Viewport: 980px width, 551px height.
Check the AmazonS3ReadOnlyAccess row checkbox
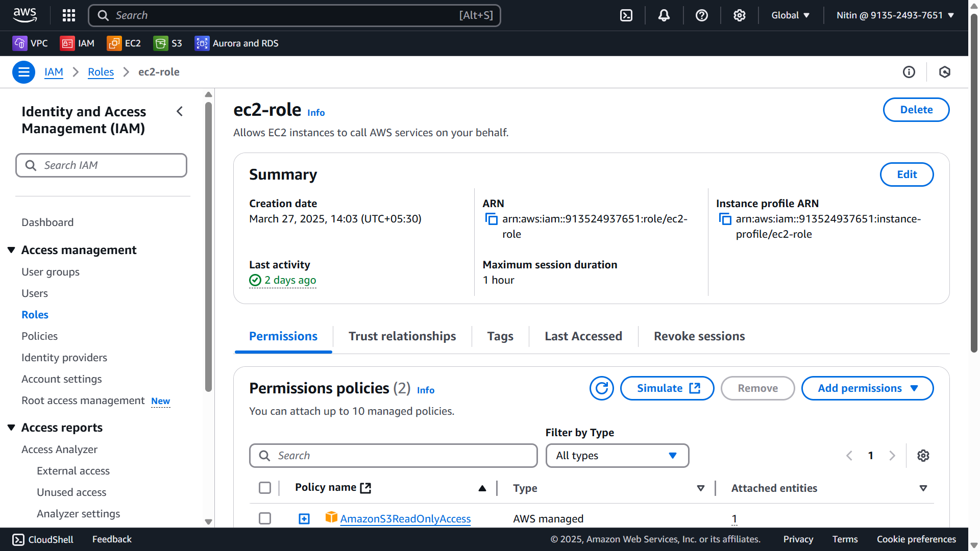(x=265, y=518)
